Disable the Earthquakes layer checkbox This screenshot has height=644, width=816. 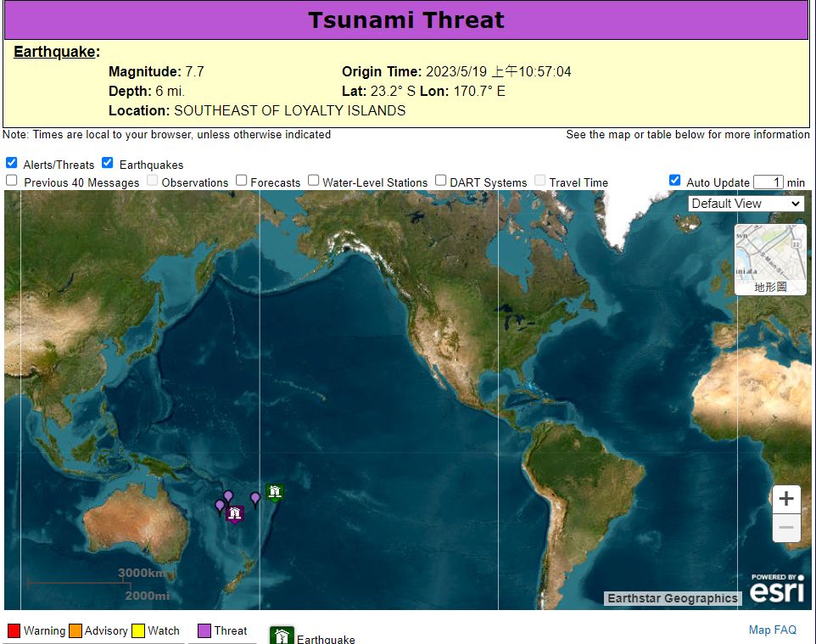(x=108, y=163)
